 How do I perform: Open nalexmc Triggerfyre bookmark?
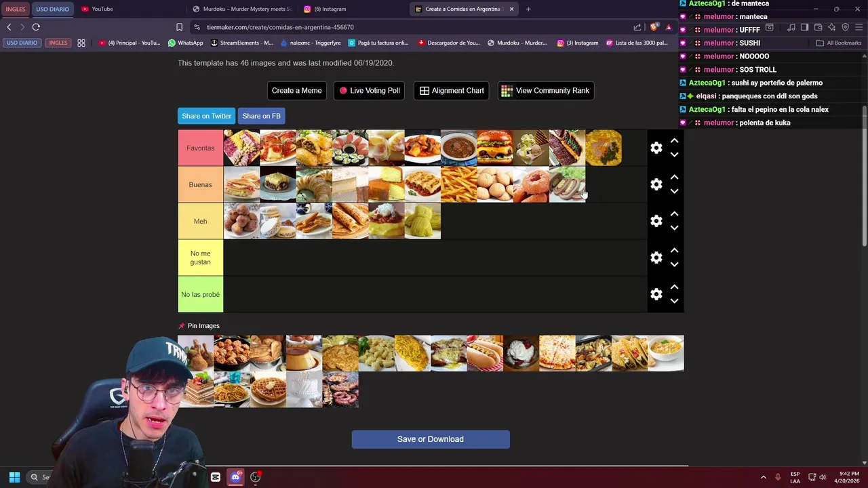pyautogui.click(x=310, y=43)
